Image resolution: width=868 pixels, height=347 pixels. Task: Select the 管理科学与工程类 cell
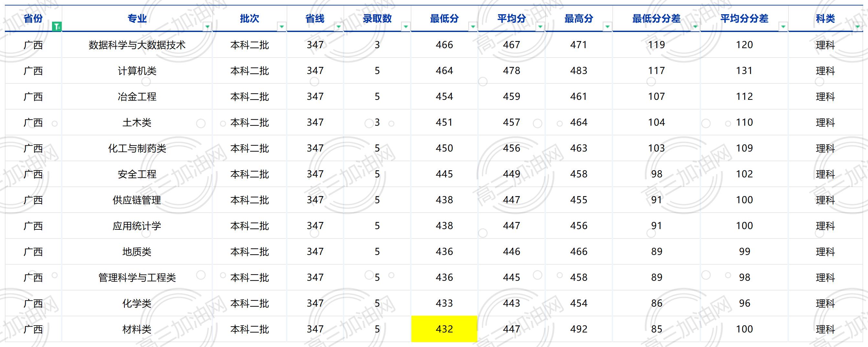tap(137, 277)
